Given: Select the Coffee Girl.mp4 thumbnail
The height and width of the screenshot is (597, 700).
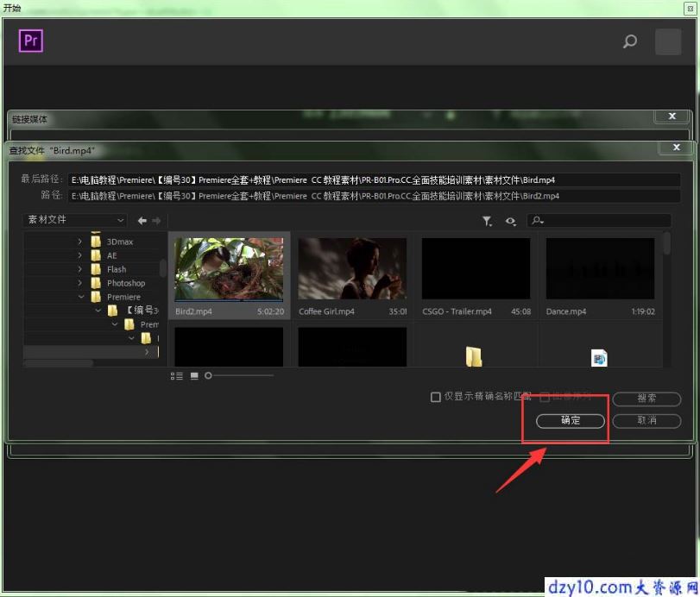Looking at the screenshot, I should coord(352,276).
